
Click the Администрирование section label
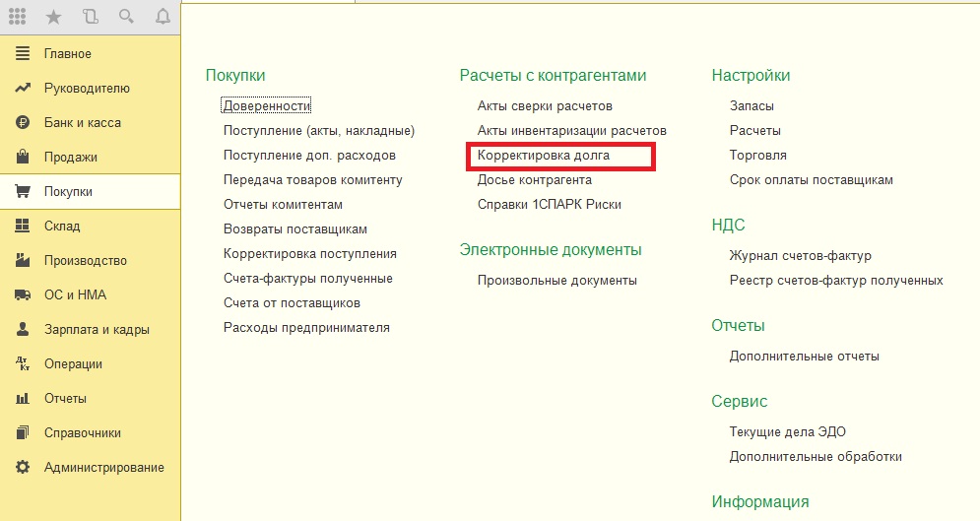(103, 467)
